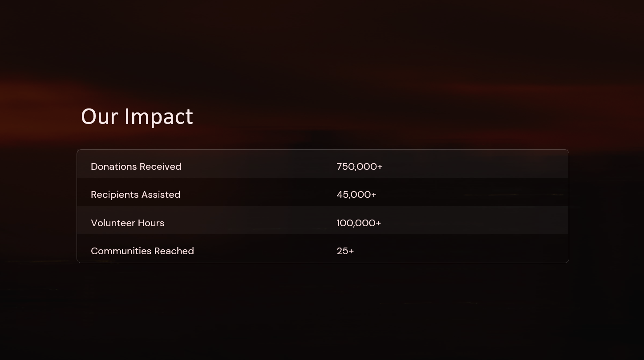Screen dimensions: 644x360
Task: Click the word Recipients in second row
Action: click(115, 195)
